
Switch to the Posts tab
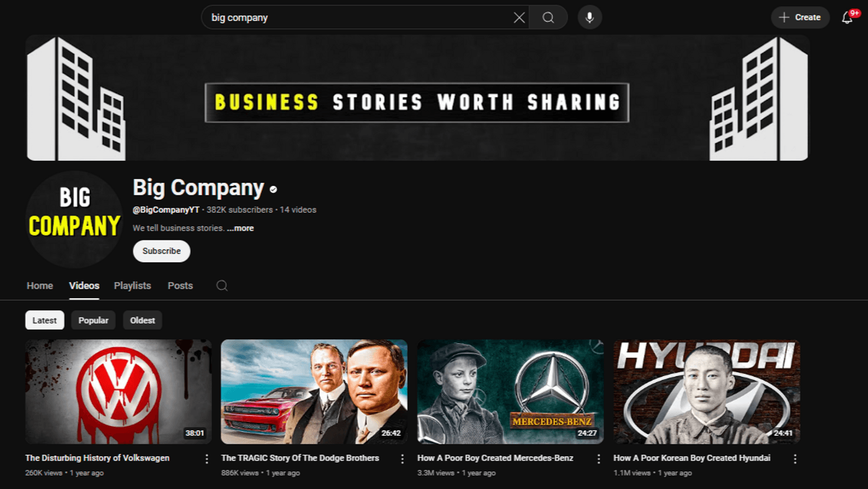(180, 286)
